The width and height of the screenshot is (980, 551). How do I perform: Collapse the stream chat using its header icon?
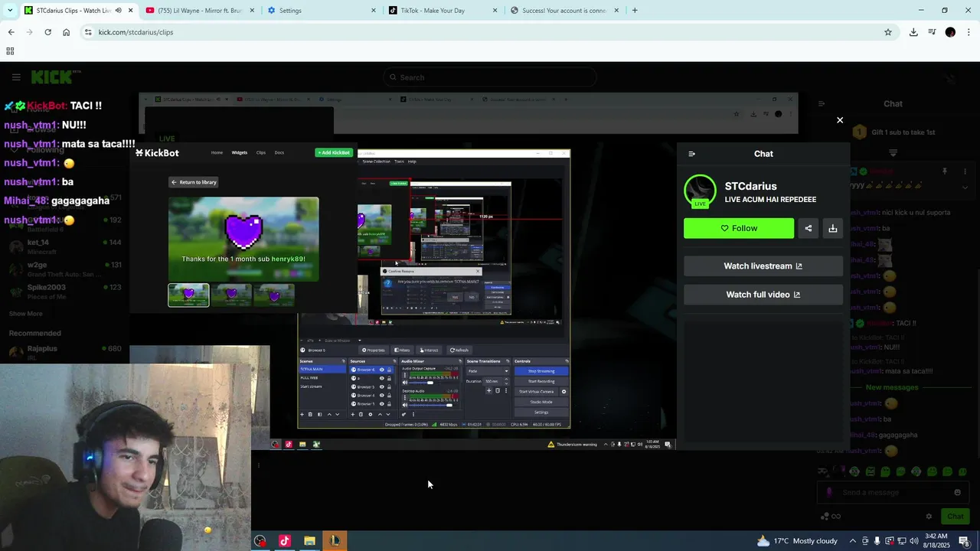coord(822,104)
